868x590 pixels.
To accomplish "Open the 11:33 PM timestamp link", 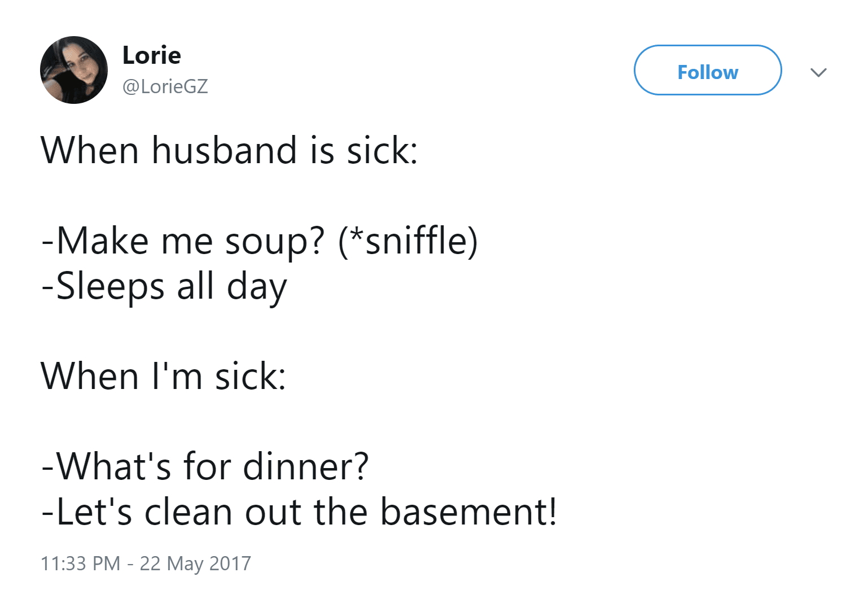I will tap(80, 563).
